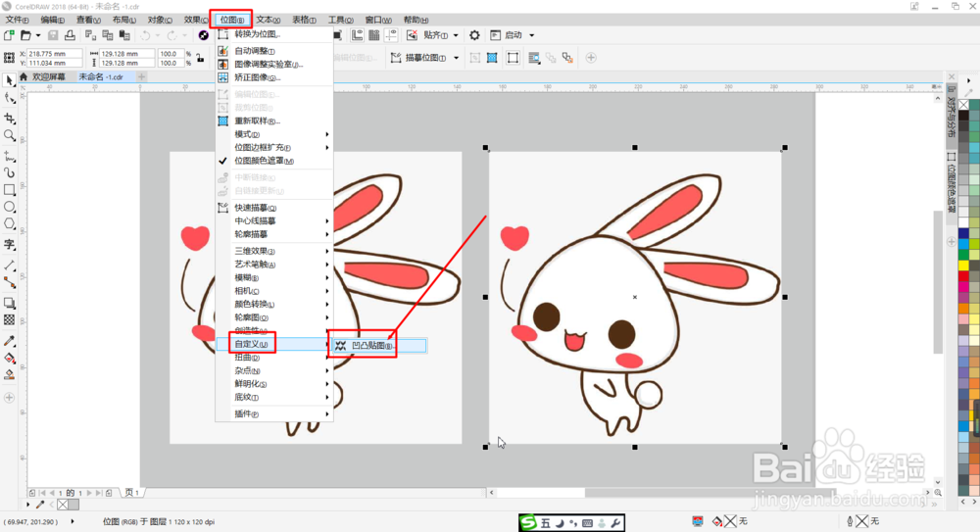Click the Paste icon in standard toolbar

124,35
